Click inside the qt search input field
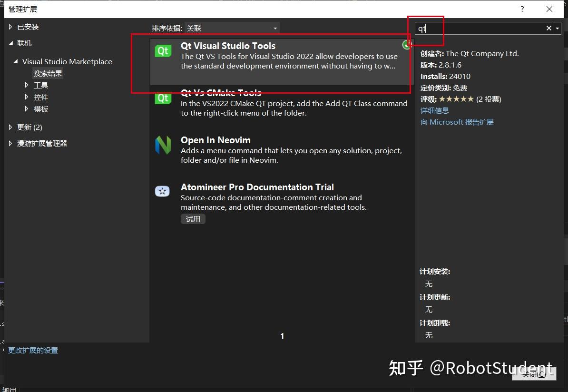Screen dimensions: 568x392 476,28
